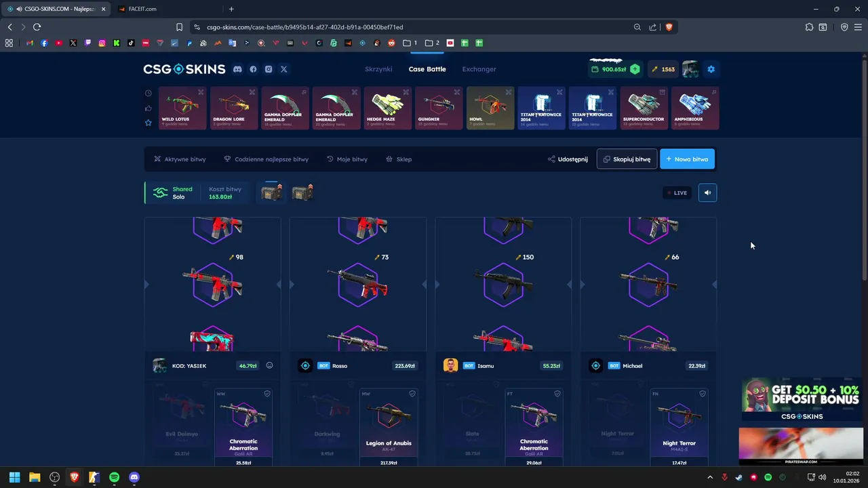Screen dimensions: 868x488
Task: Open the X social icon in the site header
Action: (x=284, y=69)
